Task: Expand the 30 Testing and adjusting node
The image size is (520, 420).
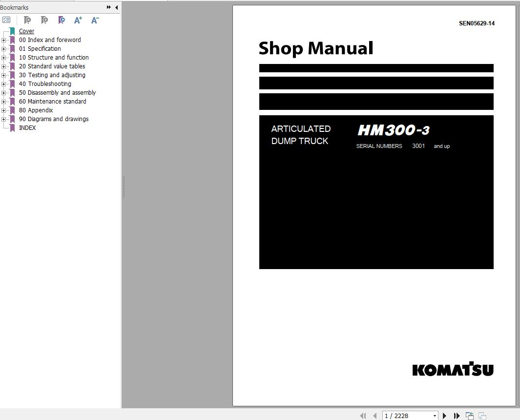Action: [x=3, y=75]
